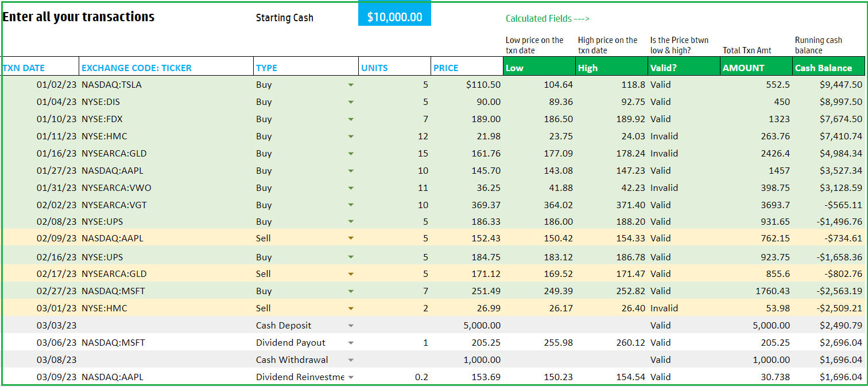Open Type dropdown for 02/17/23 GLD Sell row

coord(351,274)
